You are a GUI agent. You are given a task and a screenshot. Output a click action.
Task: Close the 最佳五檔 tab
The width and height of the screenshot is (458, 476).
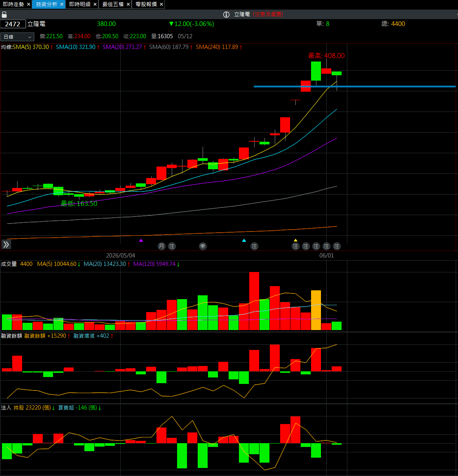(128, 4)
